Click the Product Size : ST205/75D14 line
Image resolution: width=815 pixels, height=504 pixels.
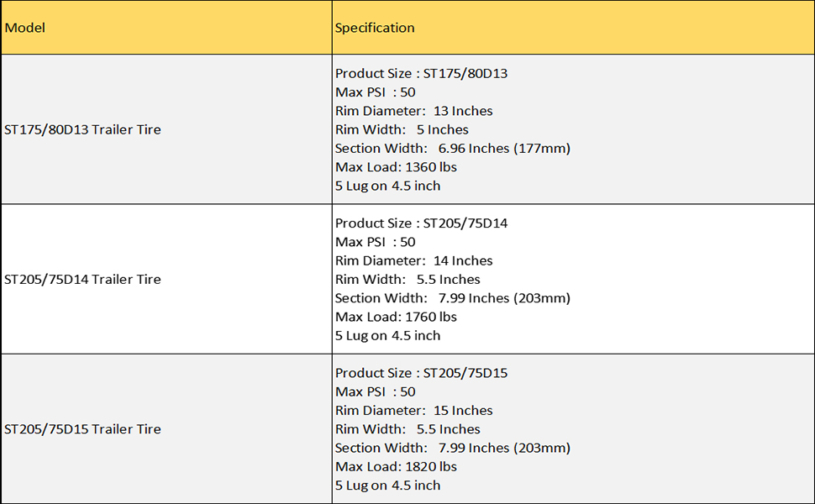click(421, 223)
